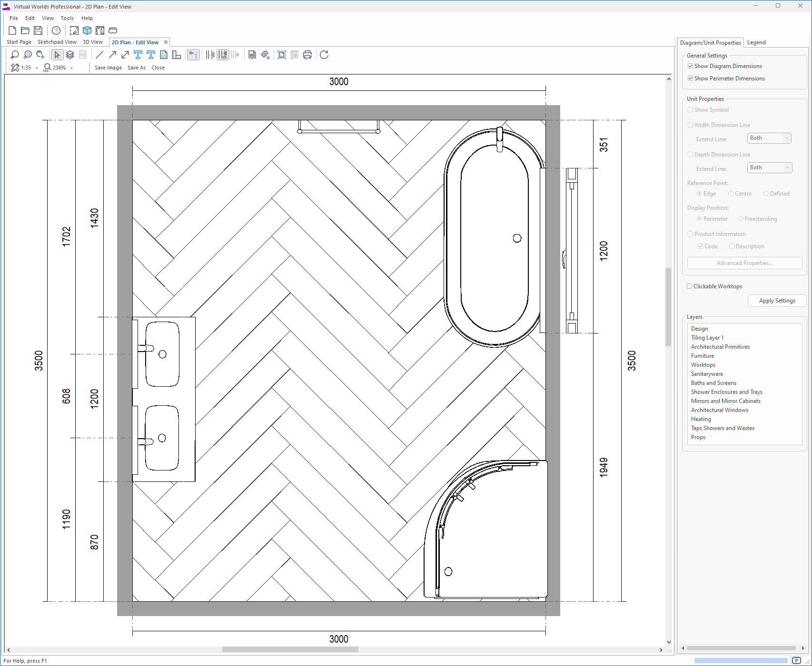Click the Open folder icon
Screen dimensions: 812x666
(x=25, y=30)
